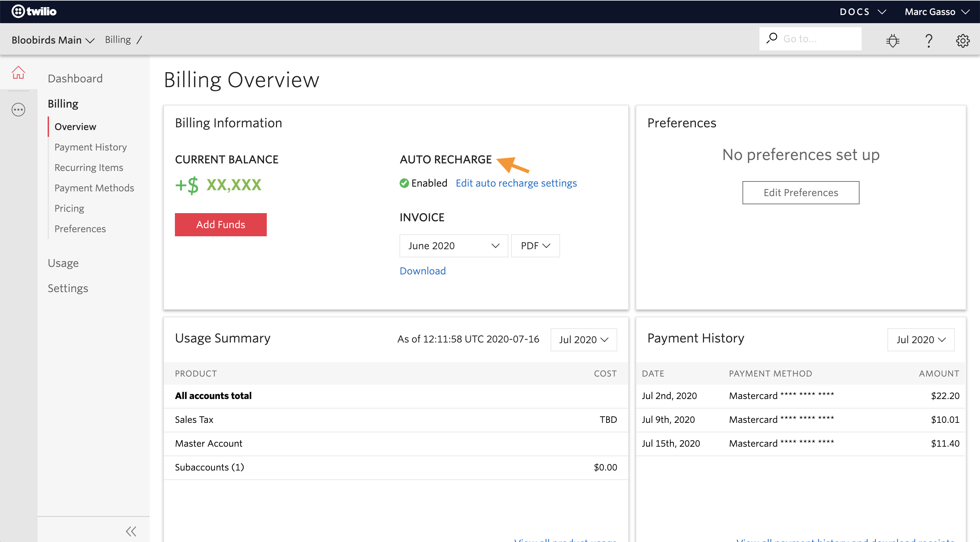The height and width of the screenshot is (542, 980).
Task: Click the Sales Tax TBD cost value
Action: click(x=608, y=420)
